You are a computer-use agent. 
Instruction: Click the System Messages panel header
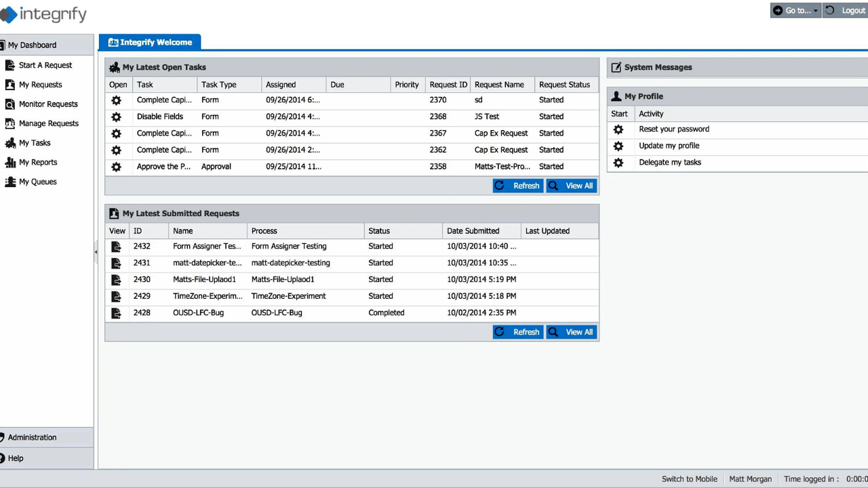point(737,67)
